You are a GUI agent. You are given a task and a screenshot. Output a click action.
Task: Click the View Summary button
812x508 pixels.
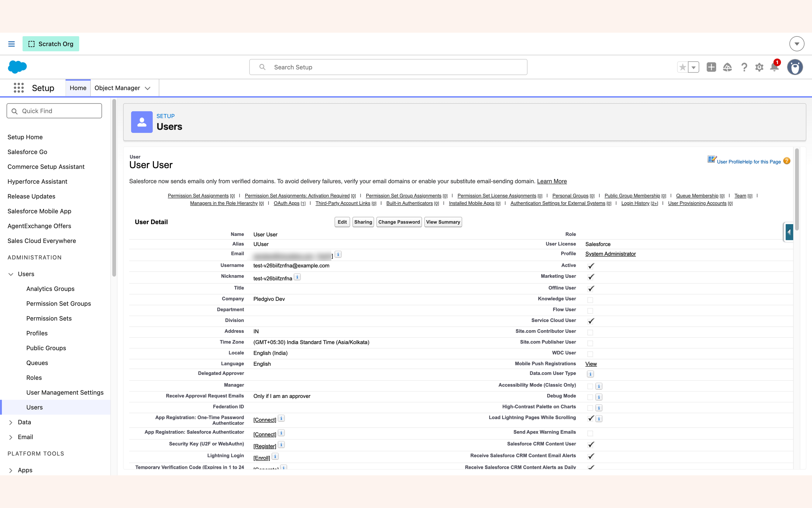[x=443, y=222]
